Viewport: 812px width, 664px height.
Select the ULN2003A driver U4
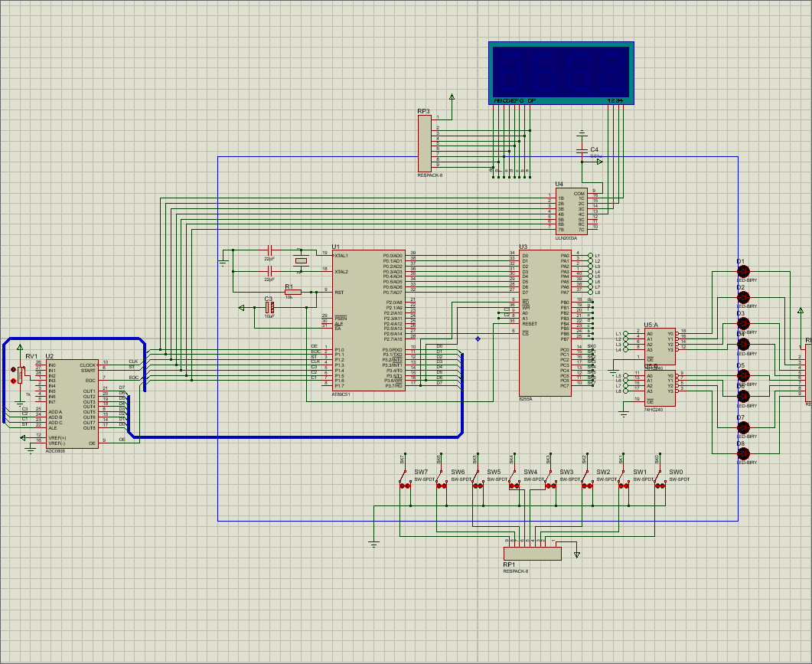[x=572, y=211]
